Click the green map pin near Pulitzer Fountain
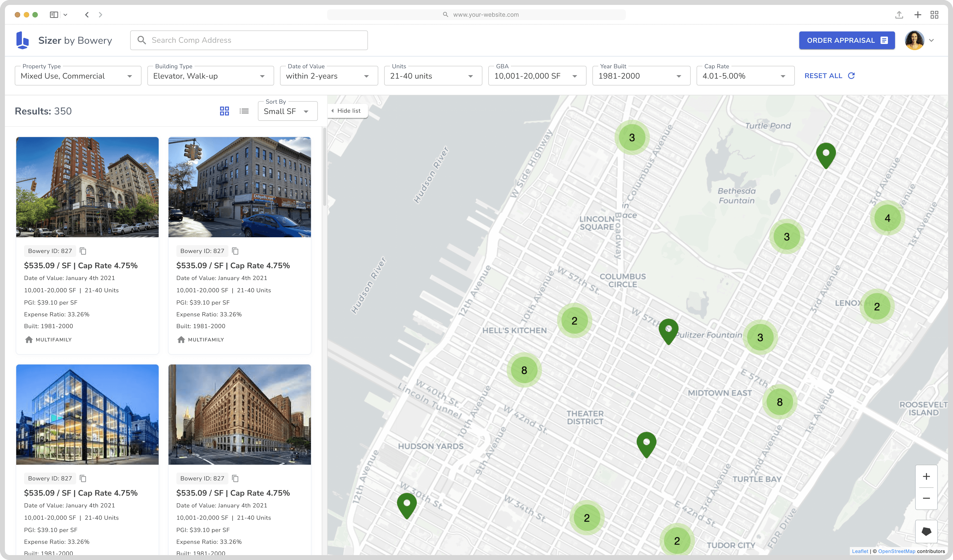 (668, 332)
